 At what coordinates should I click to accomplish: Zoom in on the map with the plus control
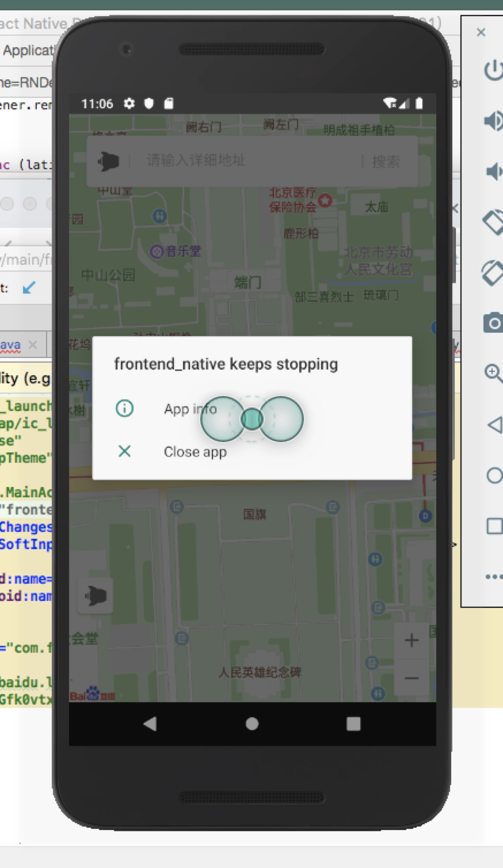412,639
